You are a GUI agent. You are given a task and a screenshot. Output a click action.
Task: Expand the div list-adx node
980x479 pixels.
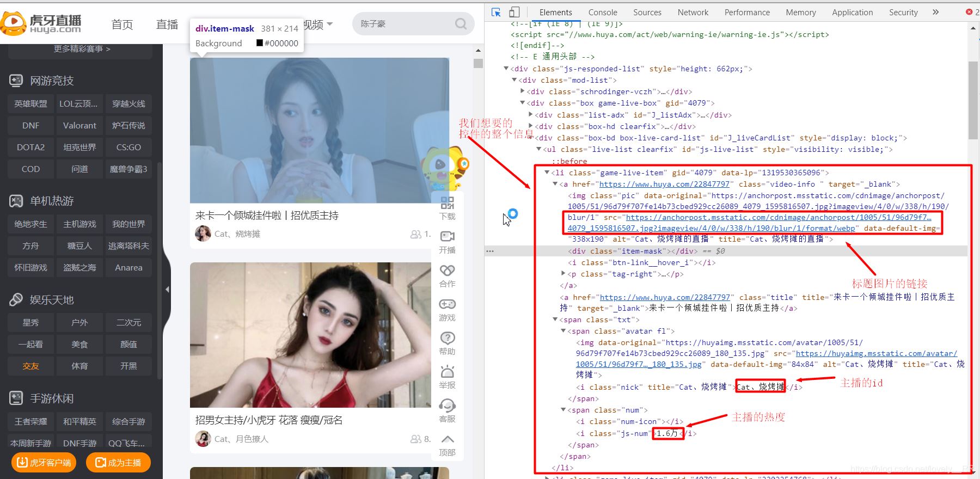pos(531,115)
